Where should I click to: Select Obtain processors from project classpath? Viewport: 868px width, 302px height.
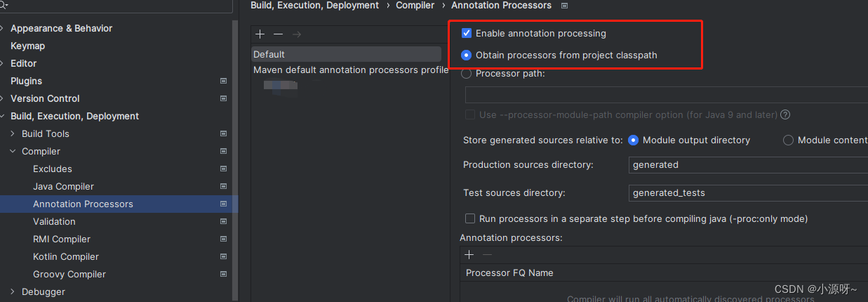(x=467, y=55)
